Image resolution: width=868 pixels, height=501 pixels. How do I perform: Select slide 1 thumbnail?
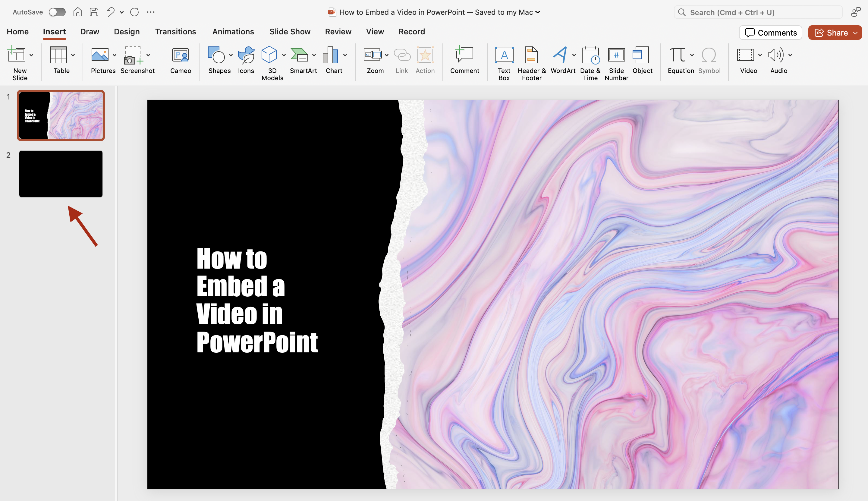click(61, 115)
